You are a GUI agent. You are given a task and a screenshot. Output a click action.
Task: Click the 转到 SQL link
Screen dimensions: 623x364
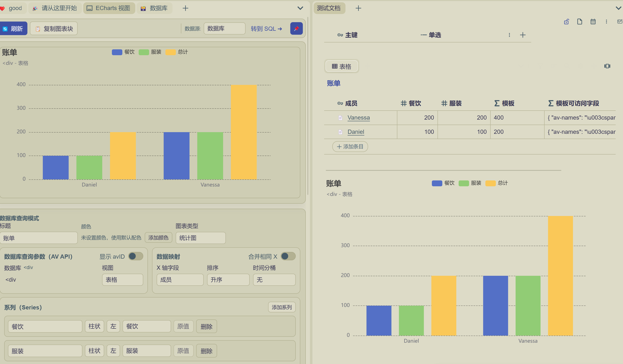click(266, 29)
